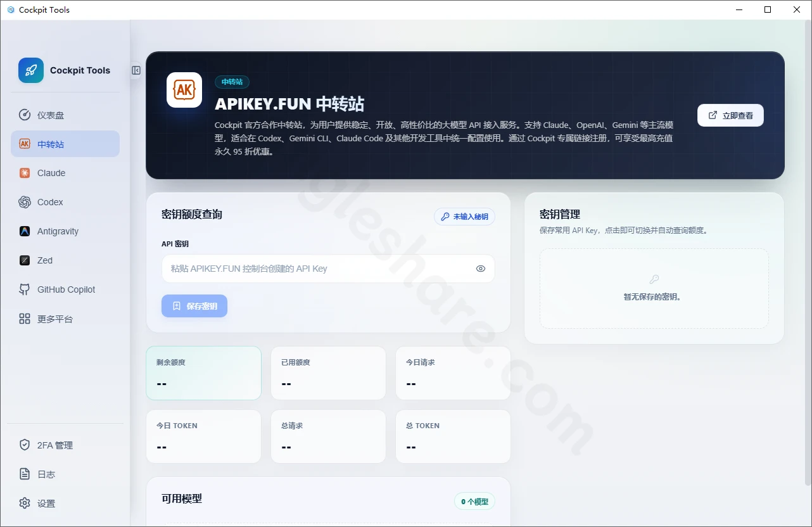Toggle API key visibility with the eye icon
812x527 pixels.
(x=481, y=269)
